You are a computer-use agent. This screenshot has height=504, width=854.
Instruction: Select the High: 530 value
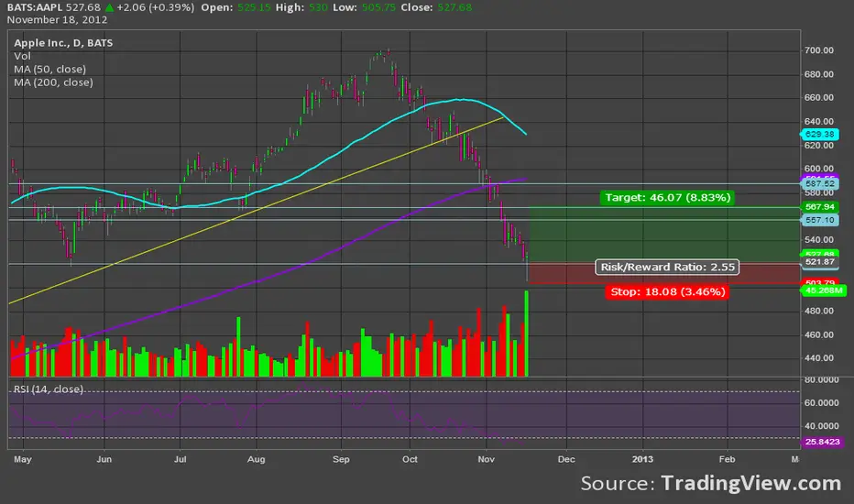point(301,7)
